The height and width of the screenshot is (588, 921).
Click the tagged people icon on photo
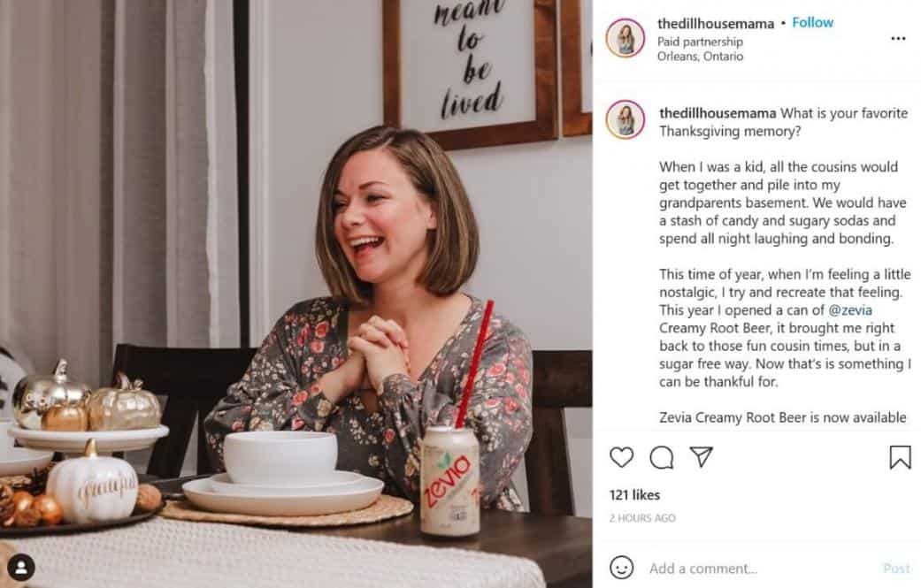[x=21, y=567]
